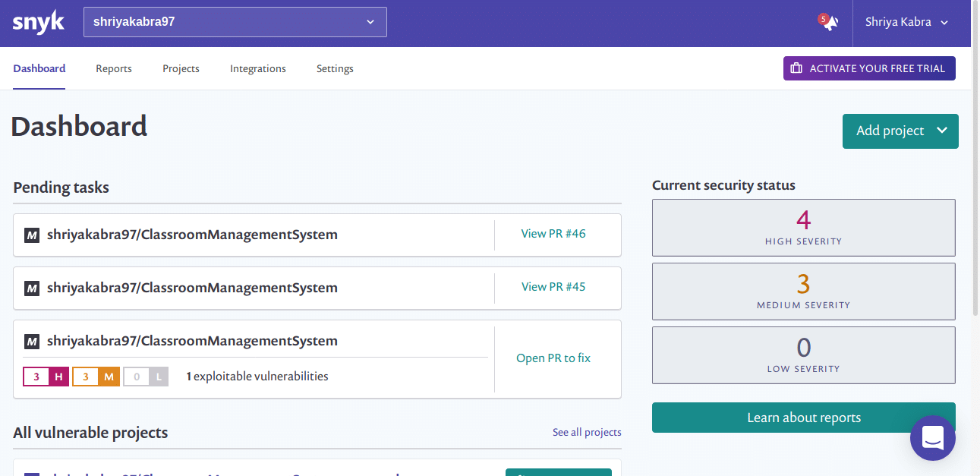This screenshot has height=476, width=980.
Task: Click the View PR #46 link
Action: [x=553, y=234]
